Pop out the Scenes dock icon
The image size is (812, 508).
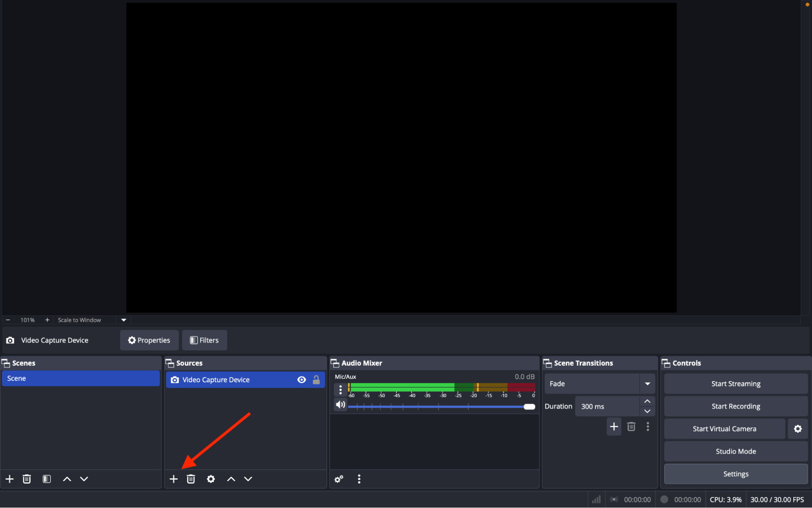click(x=6, y=363)
